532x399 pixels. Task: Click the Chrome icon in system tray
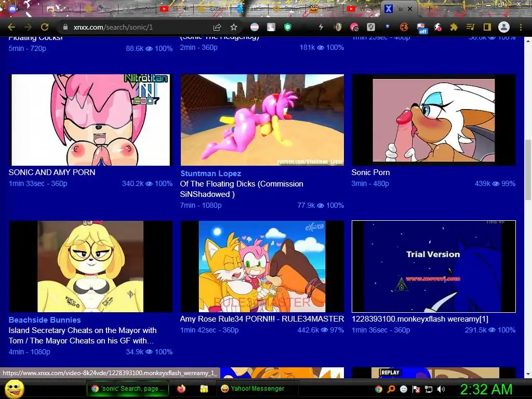pyautogui.click(x=379, y=389)
